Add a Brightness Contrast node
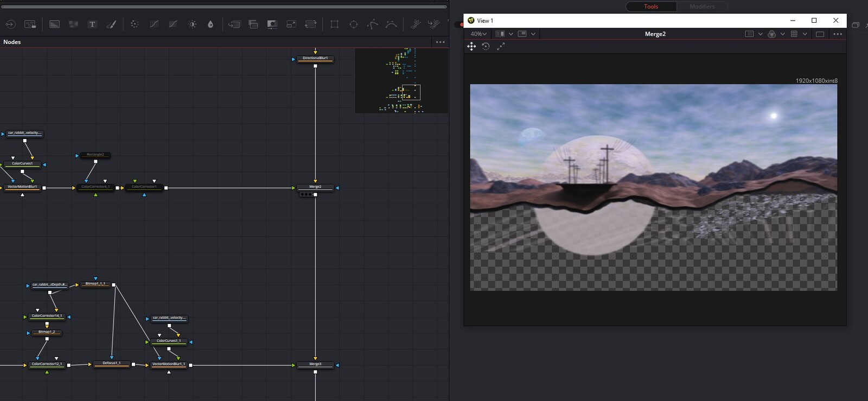 [192, 24]
